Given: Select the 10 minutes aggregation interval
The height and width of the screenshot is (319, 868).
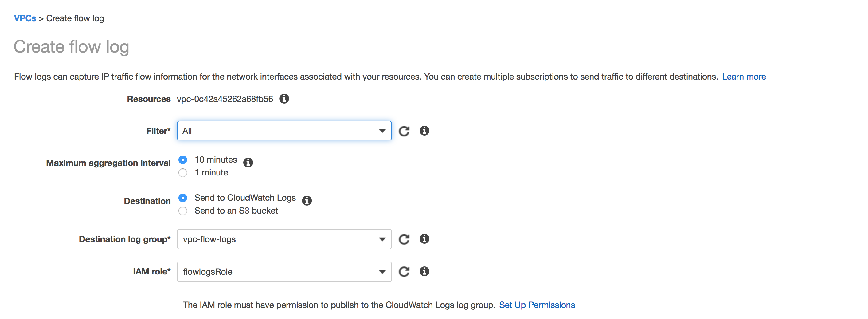Looking at the screenshot, I should pyautogui.click(x=183, y=159).
